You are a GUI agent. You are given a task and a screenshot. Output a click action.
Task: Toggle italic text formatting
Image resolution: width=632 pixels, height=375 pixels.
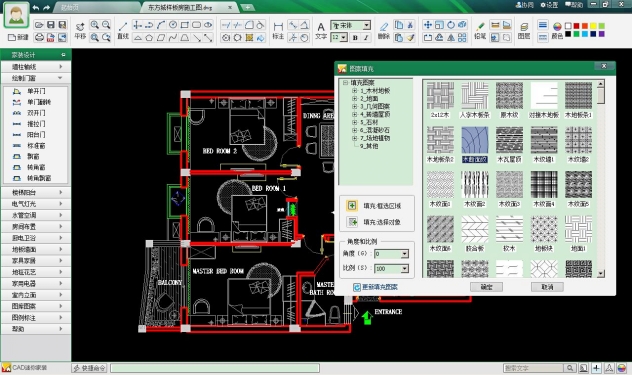pos(366,38)
